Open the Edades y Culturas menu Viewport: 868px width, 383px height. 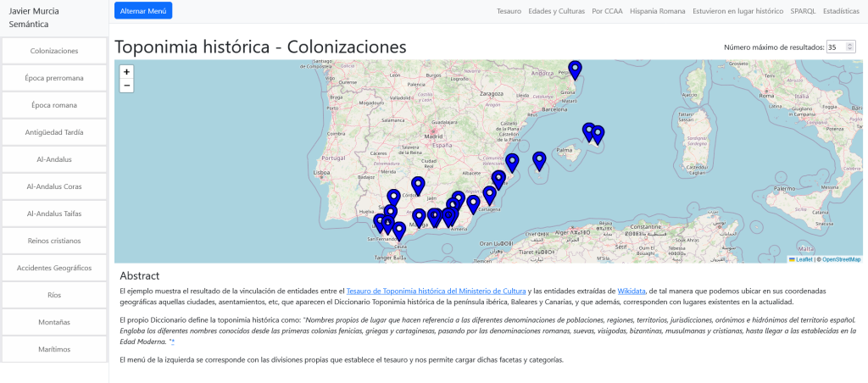pos(556,12)
